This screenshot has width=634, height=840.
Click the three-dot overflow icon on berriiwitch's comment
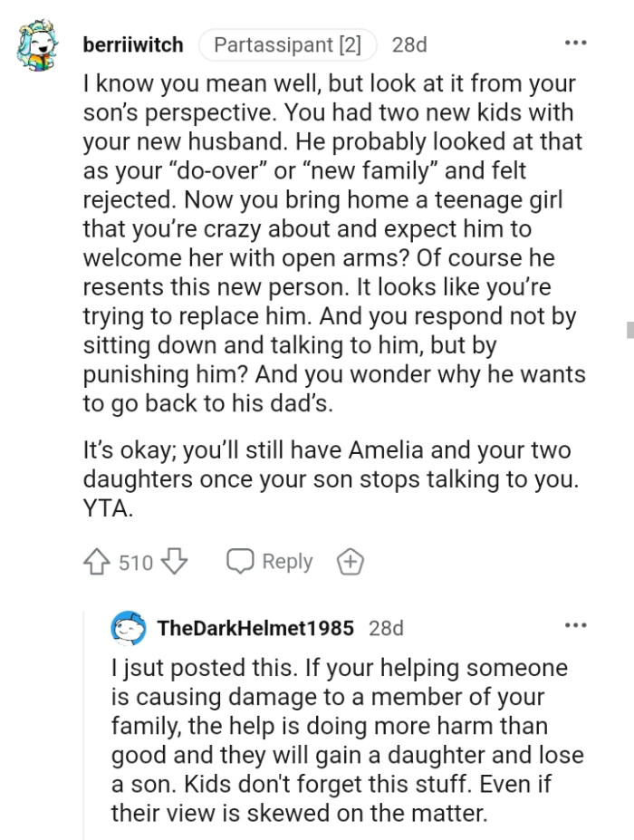coord(577,41)
